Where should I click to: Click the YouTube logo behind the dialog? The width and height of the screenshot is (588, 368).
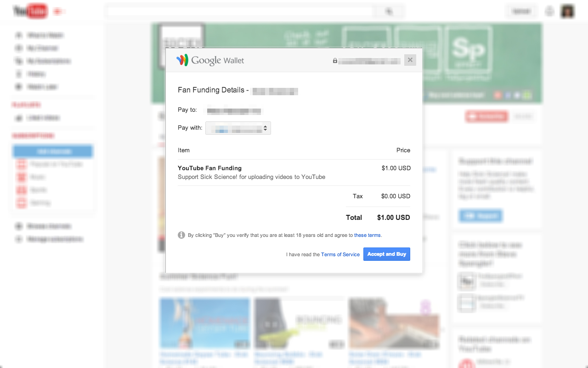(30, 11)
